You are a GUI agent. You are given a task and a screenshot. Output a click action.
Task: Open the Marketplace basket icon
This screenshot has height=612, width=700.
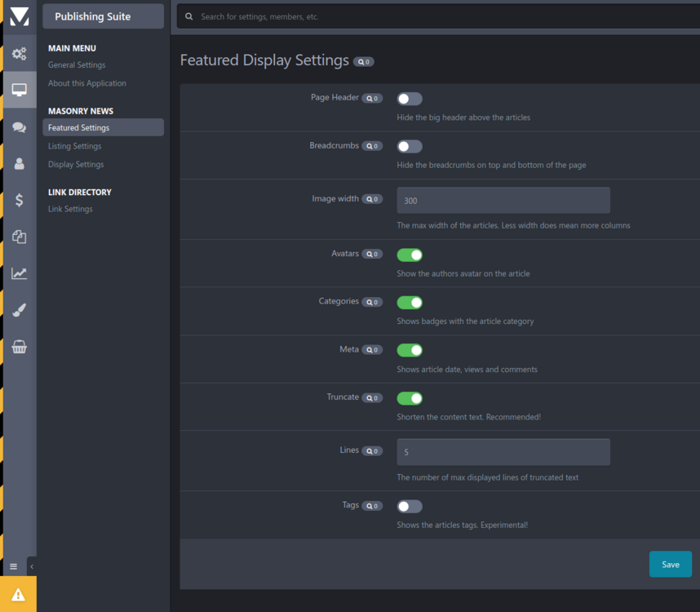19,347
